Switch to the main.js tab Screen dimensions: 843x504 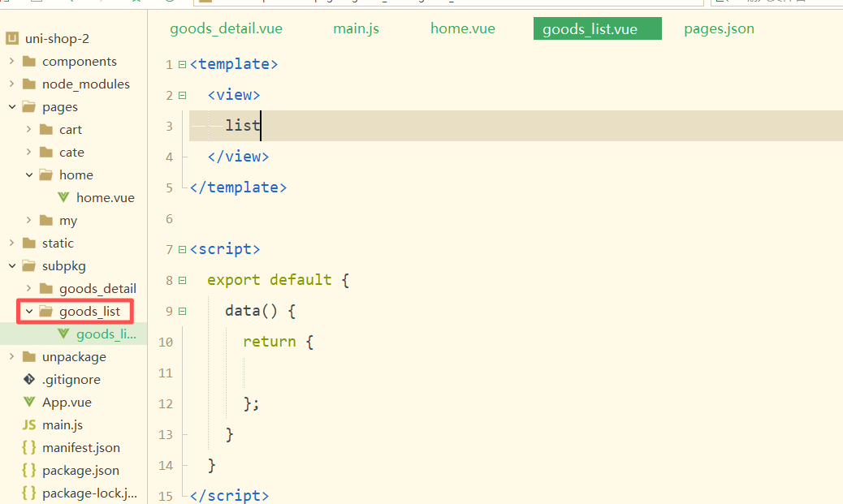pos(356,28)
